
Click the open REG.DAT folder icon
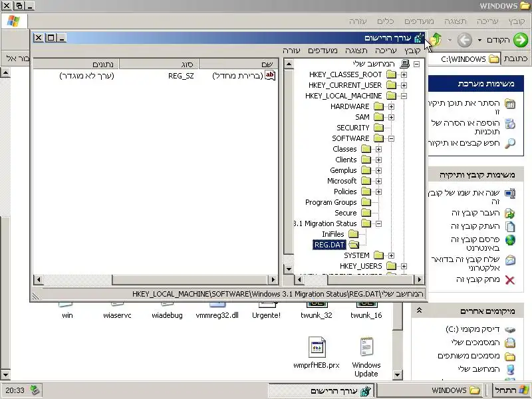(354, 245)
